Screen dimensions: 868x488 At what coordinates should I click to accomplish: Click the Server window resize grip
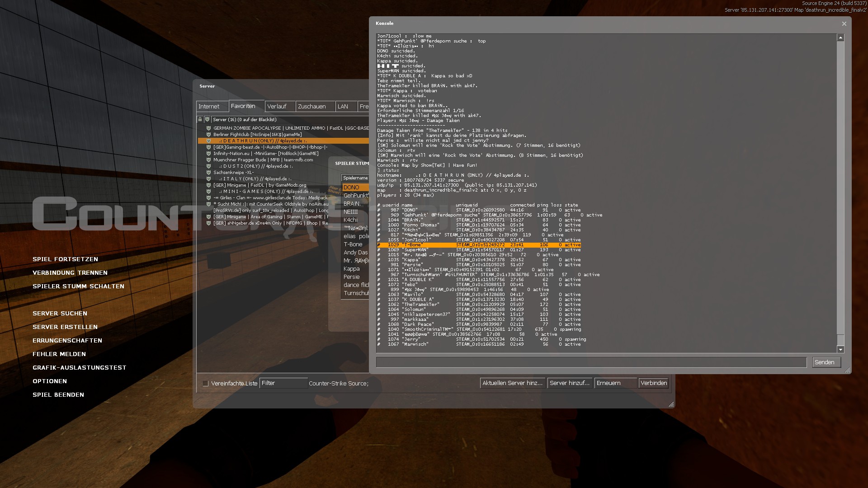[671, 404]
